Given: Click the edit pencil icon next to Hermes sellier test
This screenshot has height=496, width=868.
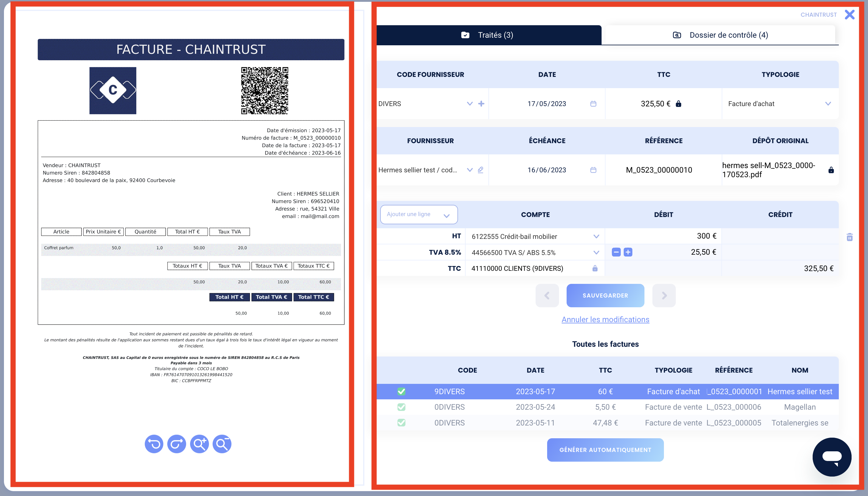Looking at the screenshot, I should pyautogui.click(x=481, y=170).
